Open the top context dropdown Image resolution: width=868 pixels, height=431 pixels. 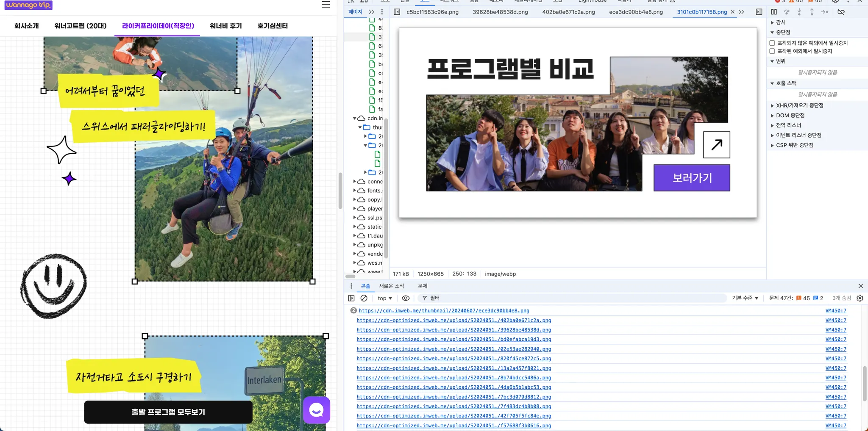point(385,298)
